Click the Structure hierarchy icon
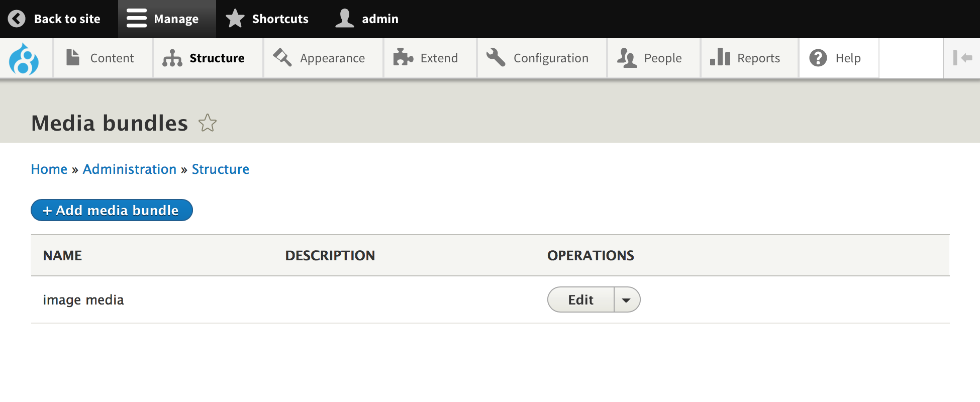Image resolution: width=980 pixels, height=402 pixels. [x=172, y=58]
